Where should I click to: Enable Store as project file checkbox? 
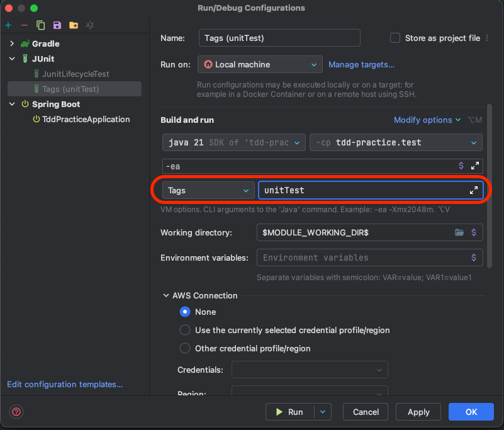(x=395, y=38)
